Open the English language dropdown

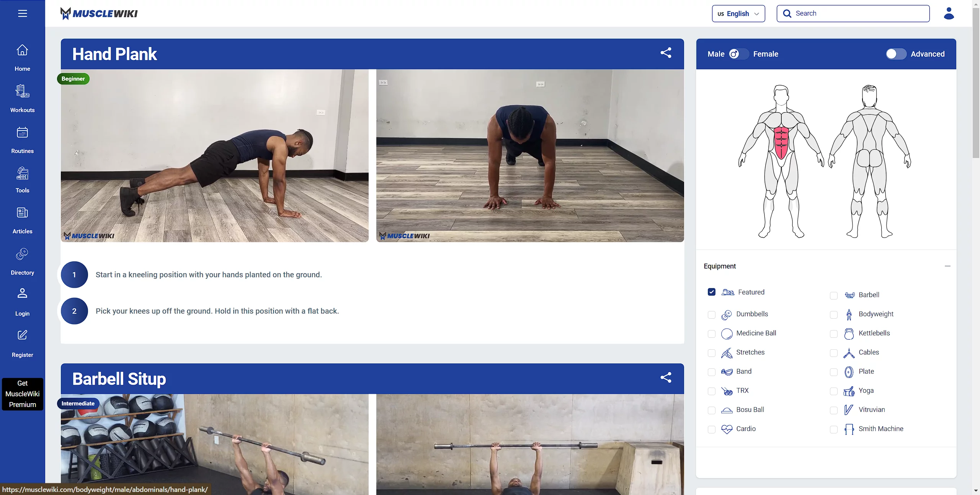coord(738,14)
